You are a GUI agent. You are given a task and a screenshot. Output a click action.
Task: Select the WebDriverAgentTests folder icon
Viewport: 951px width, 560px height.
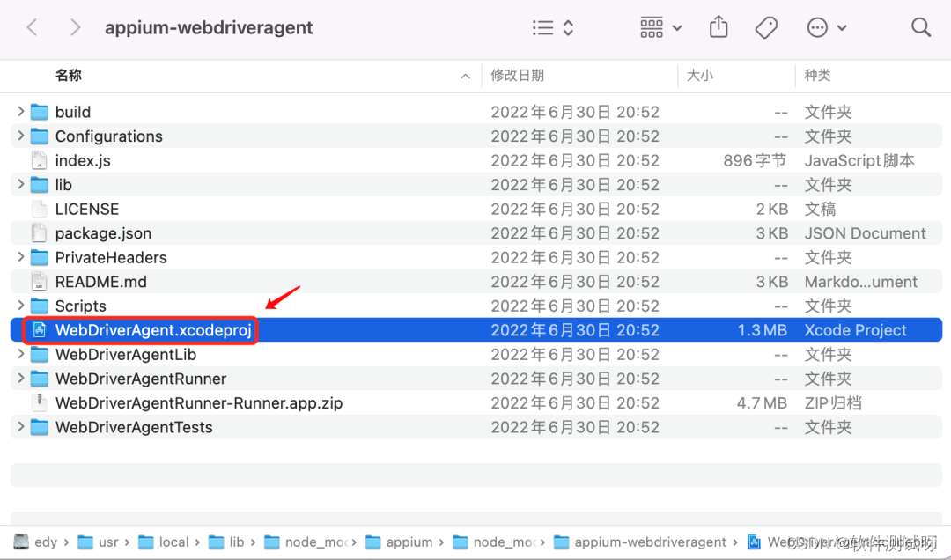40,427
